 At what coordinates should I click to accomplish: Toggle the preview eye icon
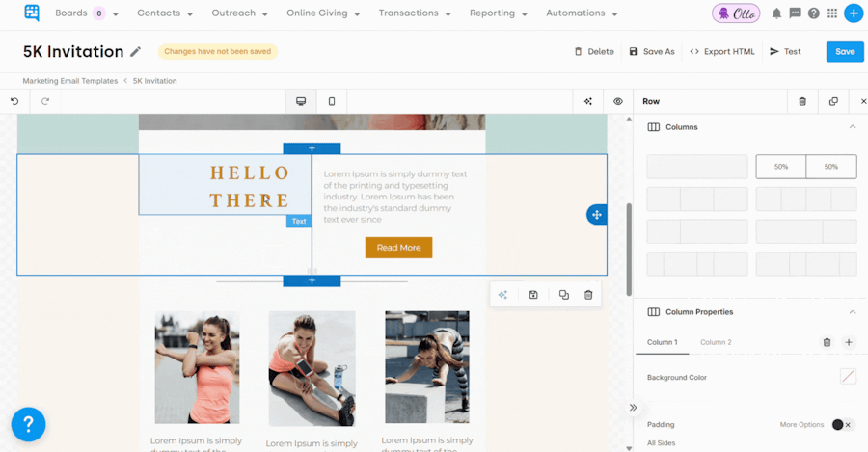(618, 101)
